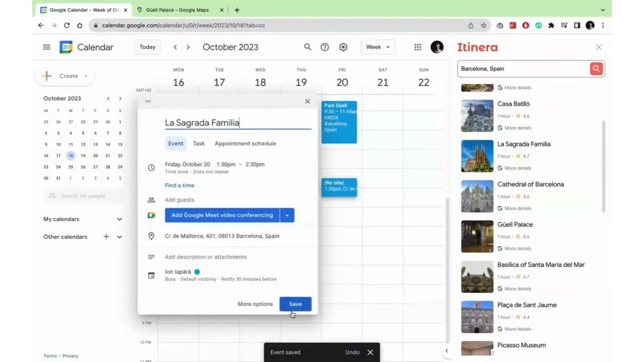Open More options for the event

255,304
